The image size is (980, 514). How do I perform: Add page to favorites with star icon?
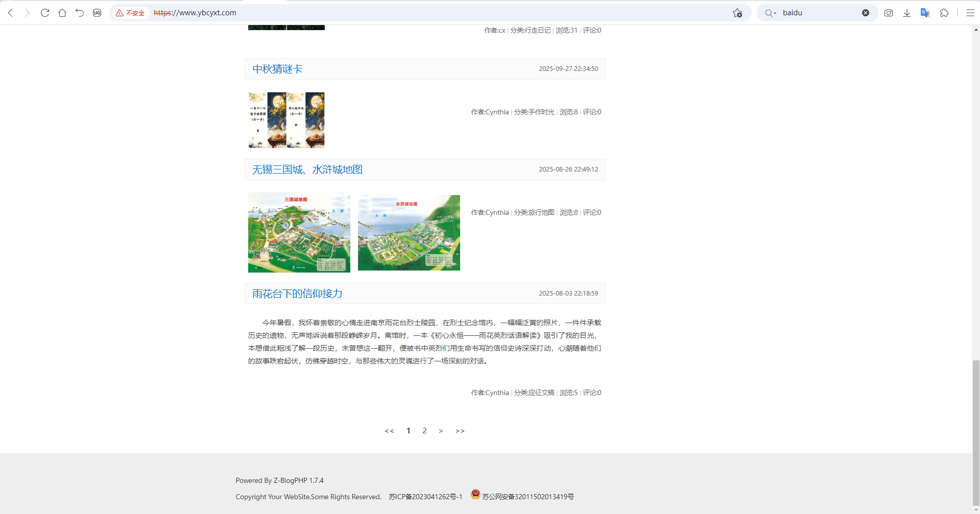tap(737, 13)
